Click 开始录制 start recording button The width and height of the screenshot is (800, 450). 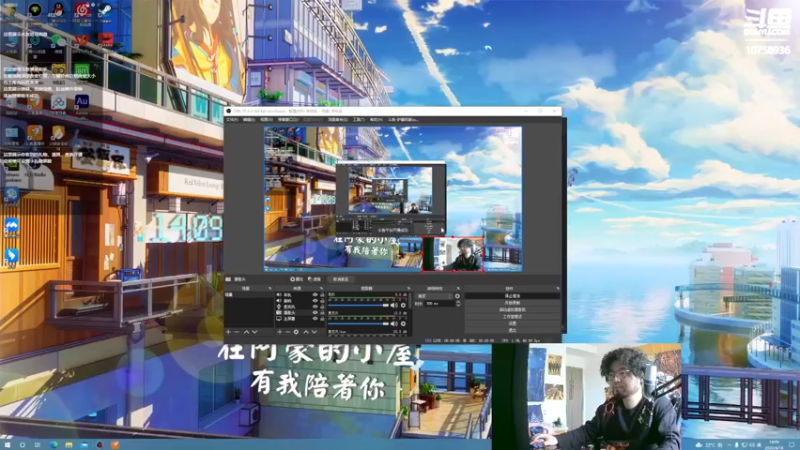512,303
